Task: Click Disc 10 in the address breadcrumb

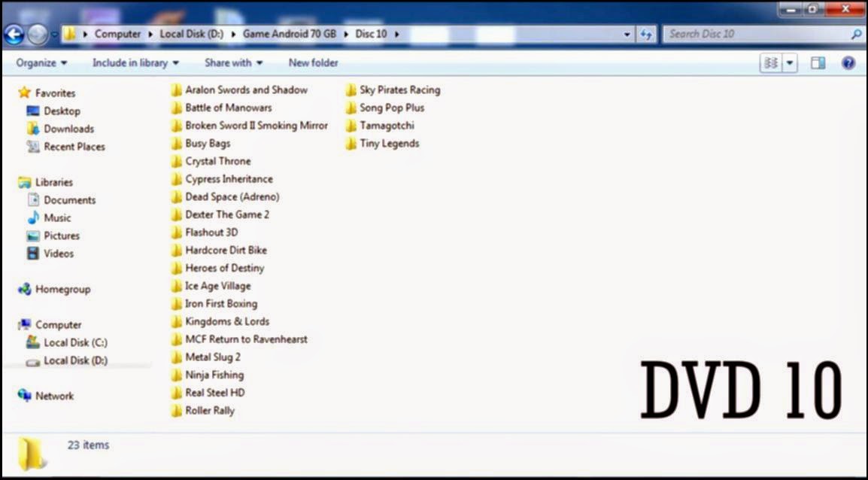Action: (x=371, y=34)
